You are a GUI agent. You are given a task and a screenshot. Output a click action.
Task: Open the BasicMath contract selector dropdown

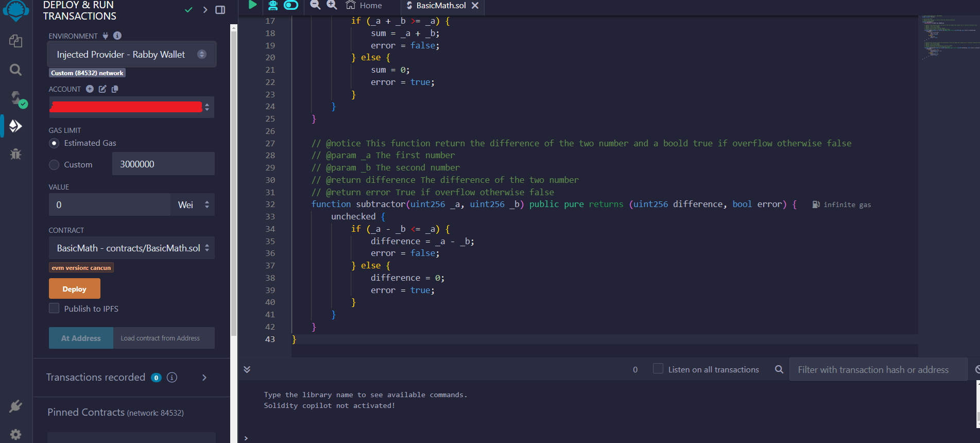132,248
